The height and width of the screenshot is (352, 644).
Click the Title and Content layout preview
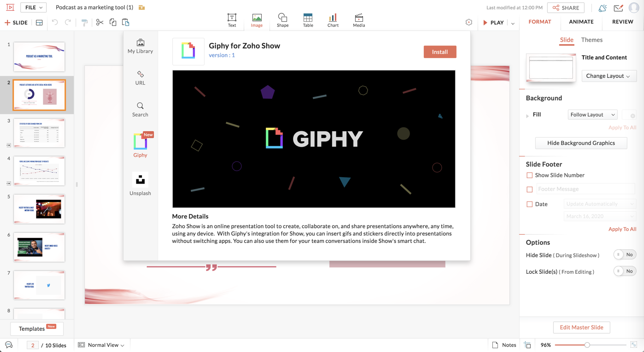(551, 68)
